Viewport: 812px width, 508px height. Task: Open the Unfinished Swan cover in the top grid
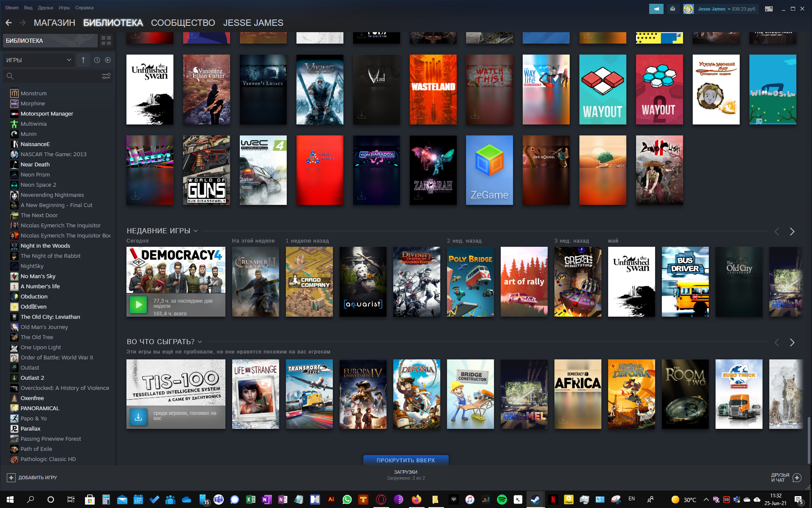click(150, 89)
